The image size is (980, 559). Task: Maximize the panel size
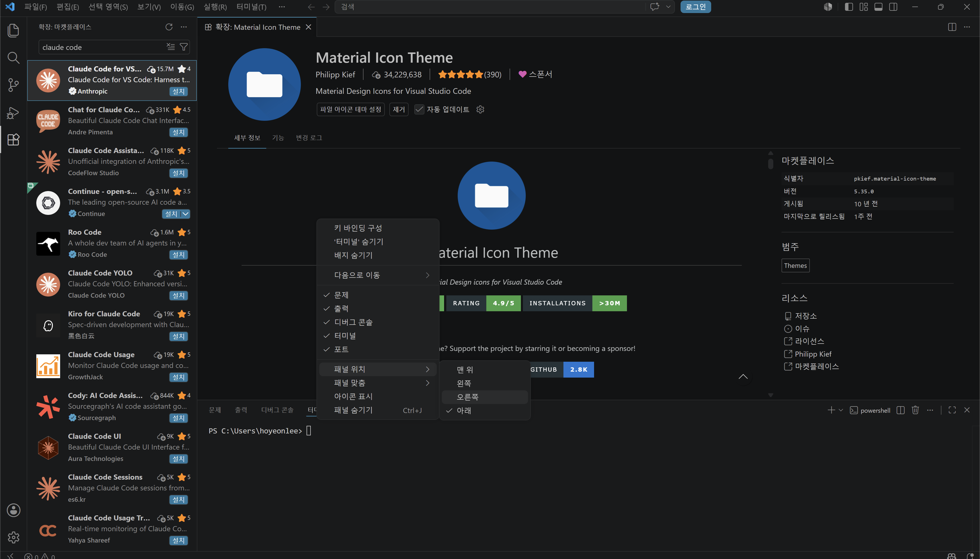[952, 410]
